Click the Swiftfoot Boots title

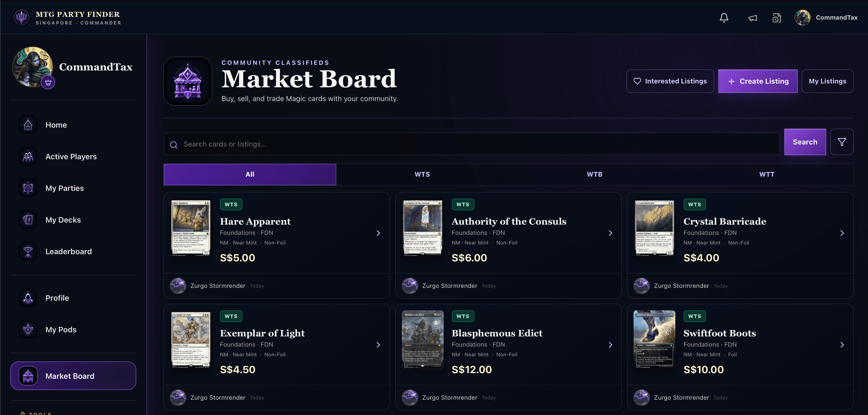coord(720,333)
